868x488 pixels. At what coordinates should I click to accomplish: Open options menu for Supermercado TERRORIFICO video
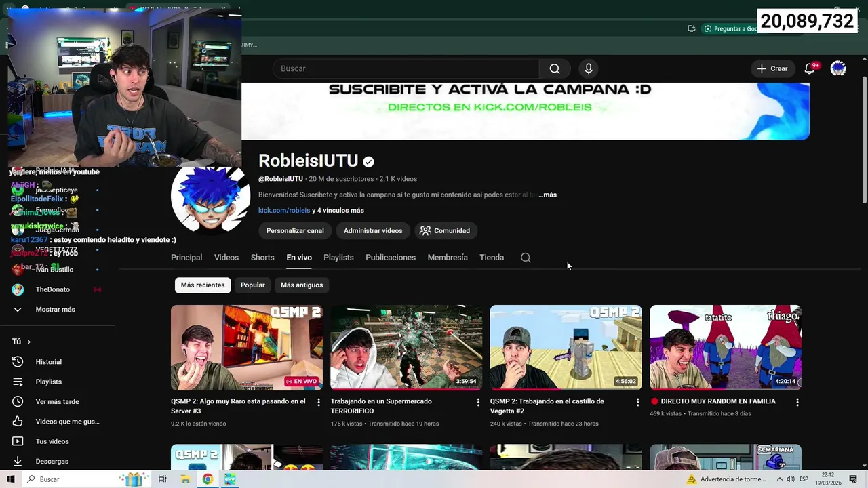(478, 403)
